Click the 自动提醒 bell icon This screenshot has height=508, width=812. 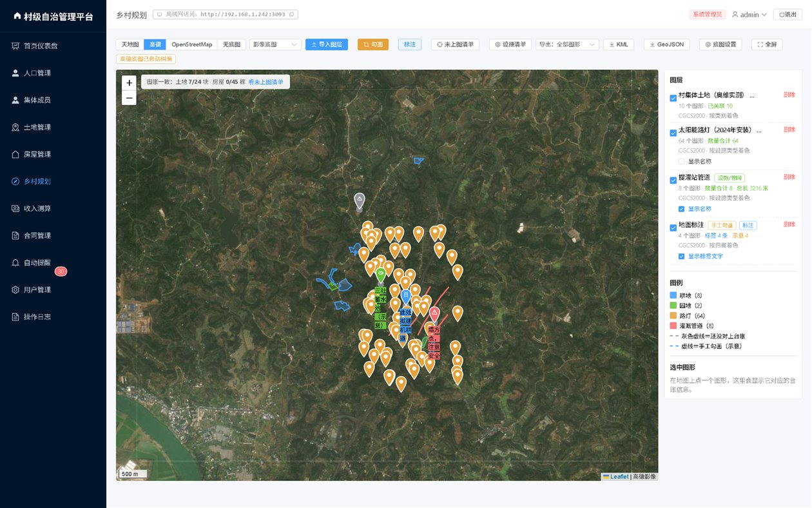point(15,262)
